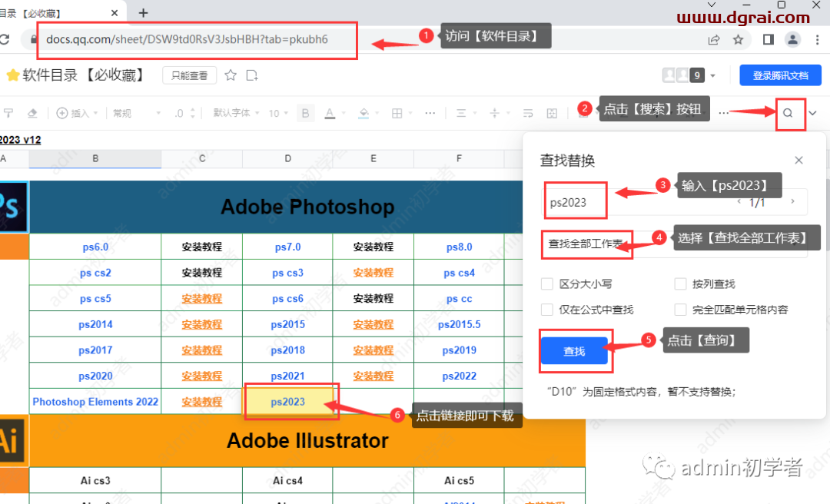This screenshot has height=504, width=830.
Task: Open the ps2019 link
Action: click(x=459, y=350)
